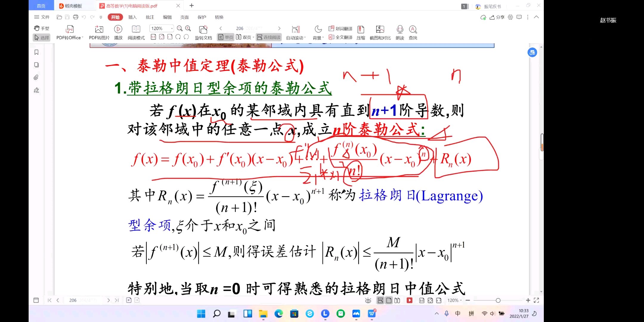Toggle eye-protection mode in status bar
The height and width of the screenshot is (322, 644).
pos(368,301)
